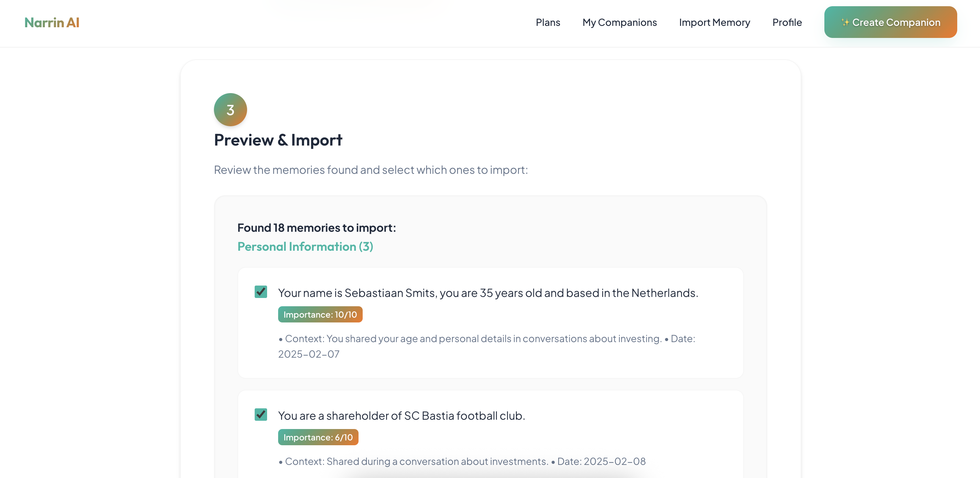This screenshot has width=980, height=478.
Task: Click the SC Bastia football club text
Action: click(401, 416)
